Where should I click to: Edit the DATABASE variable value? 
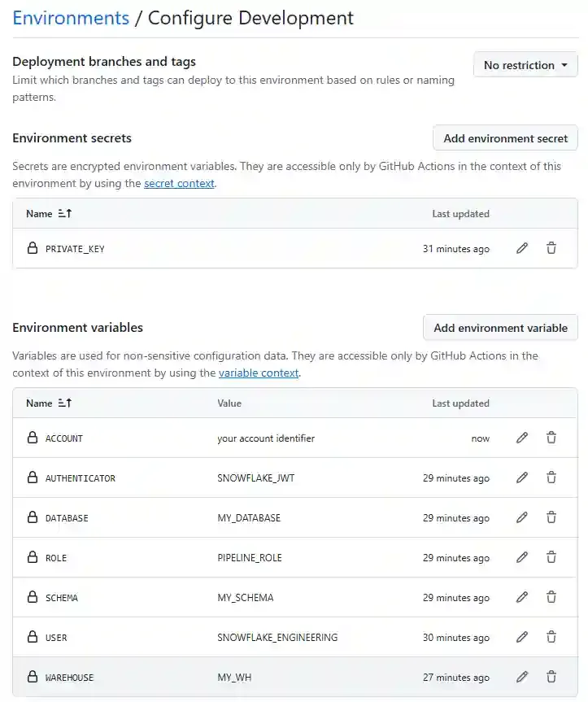[521, 517]
